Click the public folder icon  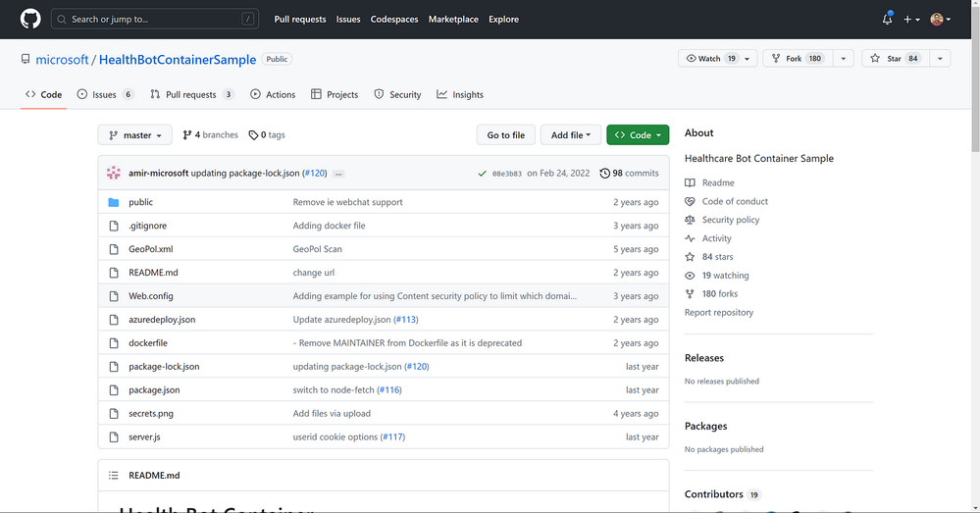click(113, 202)
